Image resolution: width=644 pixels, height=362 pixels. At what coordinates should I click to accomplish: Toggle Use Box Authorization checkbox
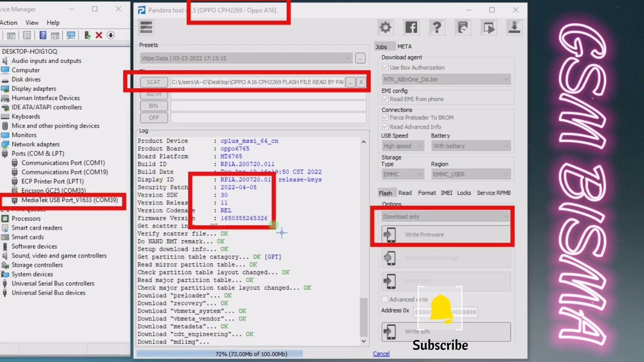click(385, 67)
